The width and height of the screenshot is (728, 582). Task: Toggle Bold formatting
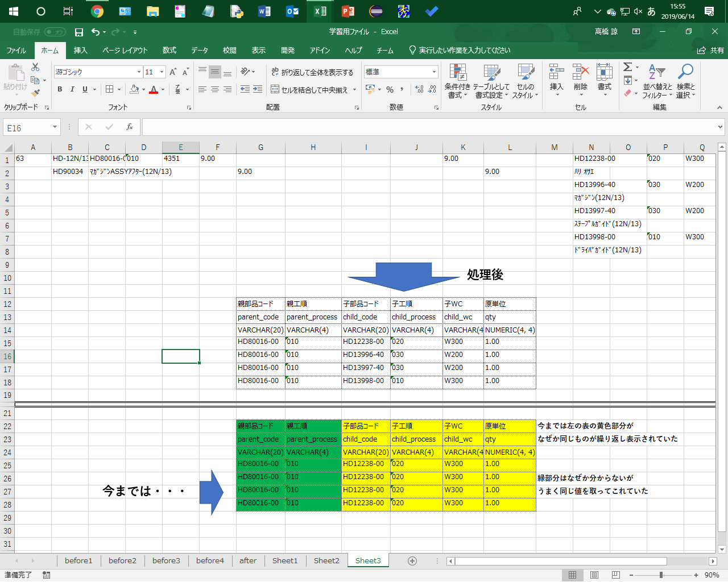[60, 89]
